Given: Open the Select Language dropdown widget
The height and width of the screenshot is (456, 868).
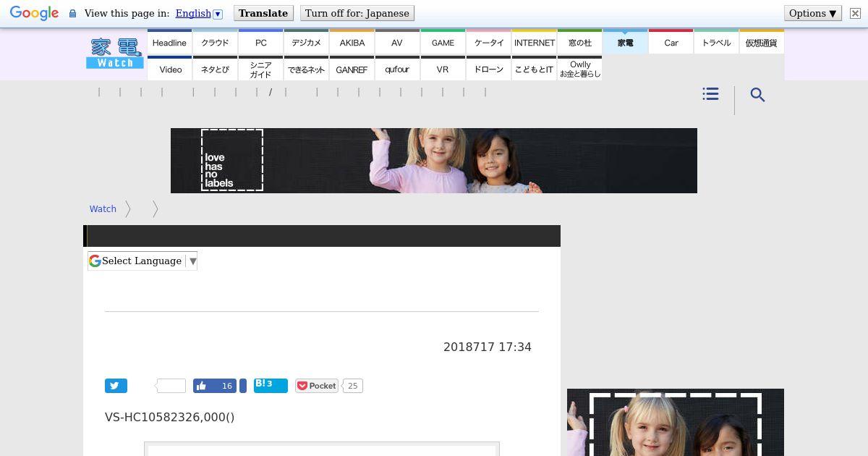Looking at the screenshot, I should (142, 261).
